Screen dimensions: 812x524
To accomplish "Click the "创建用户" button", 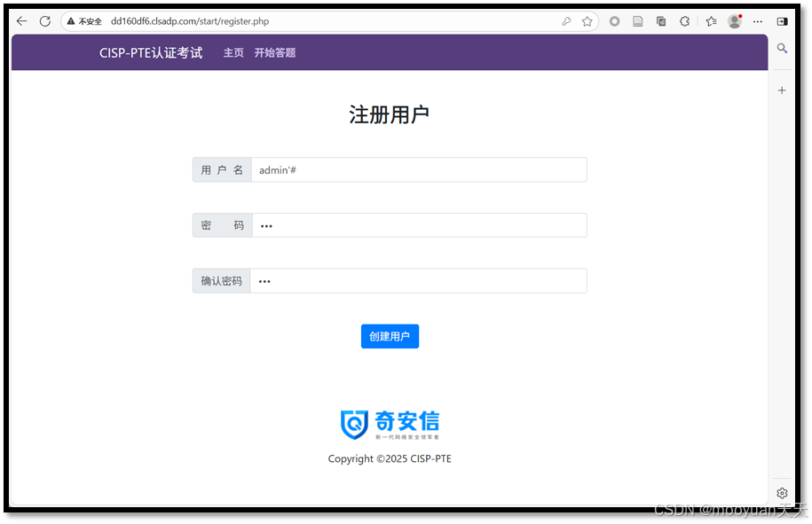I will [x=390, y=336].
